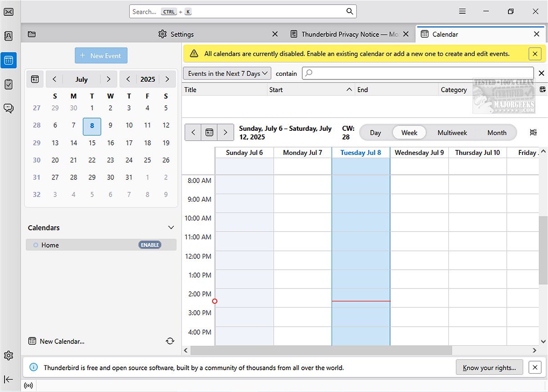Sort events by End column
The width and height of the screenshot is (548, 392).
coord(397,89)
